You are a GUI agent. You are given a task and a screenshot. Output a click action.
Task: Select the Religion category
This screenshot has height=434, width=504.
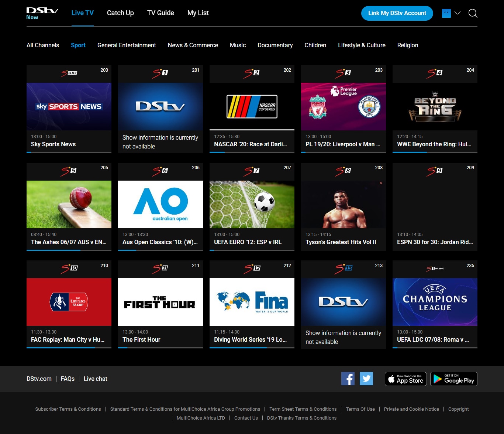click(x=408, y=45)
